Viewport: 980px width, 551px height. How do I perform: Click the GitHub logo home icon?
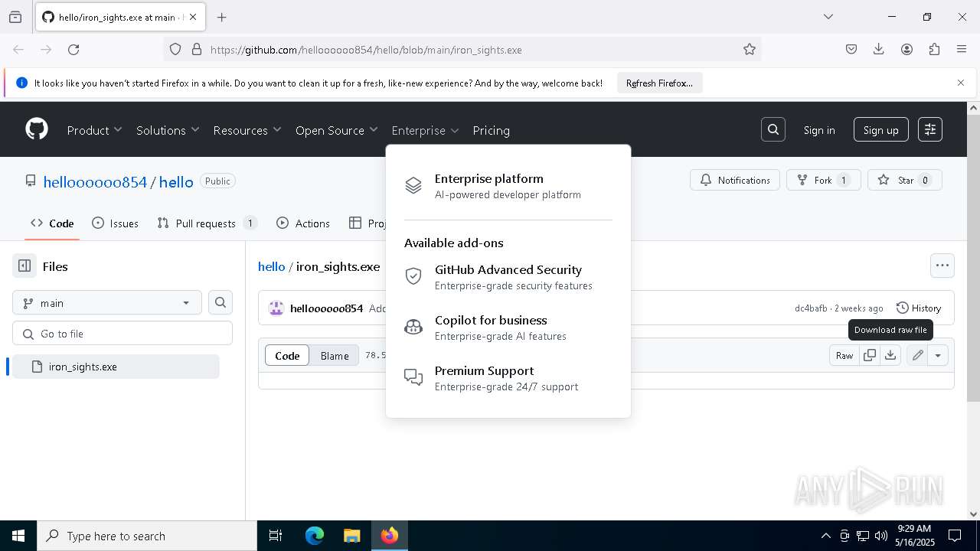[x=37, y=129]
